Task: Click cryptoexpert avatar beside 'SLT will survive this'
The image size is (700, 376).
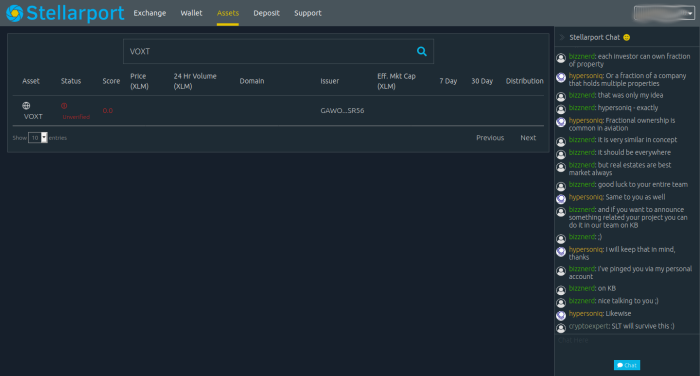Action: [x=561, y=328]
